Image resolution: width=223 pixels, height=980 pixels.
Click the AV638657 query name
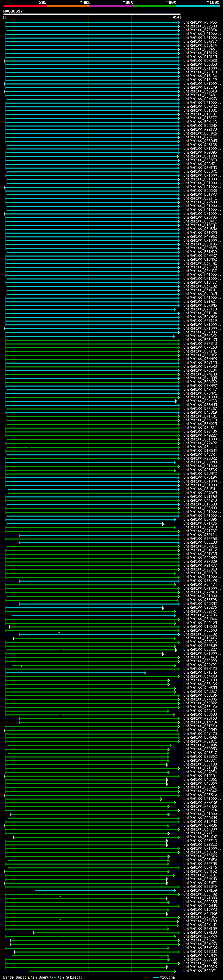pos(13,11)
